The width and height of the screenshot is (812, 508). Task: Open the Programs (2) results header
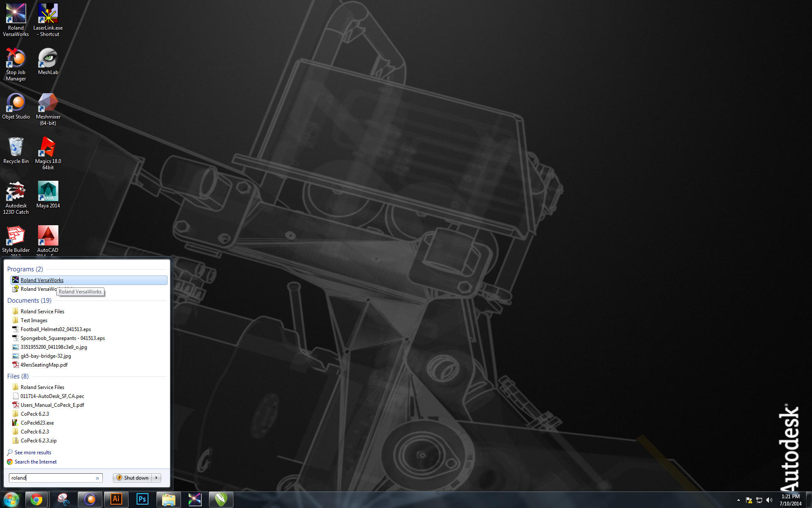[25, 269]
